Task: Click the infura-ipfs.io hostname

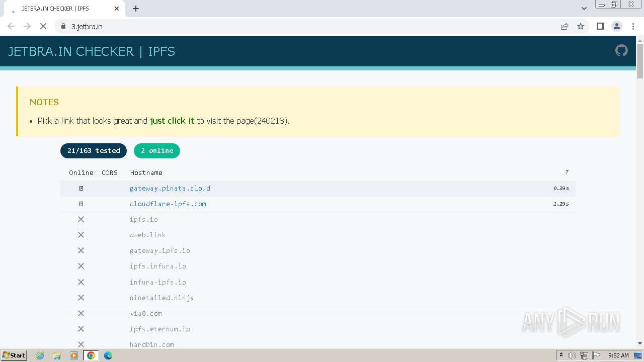Action: pyautogui.click(x=158, y=282)
